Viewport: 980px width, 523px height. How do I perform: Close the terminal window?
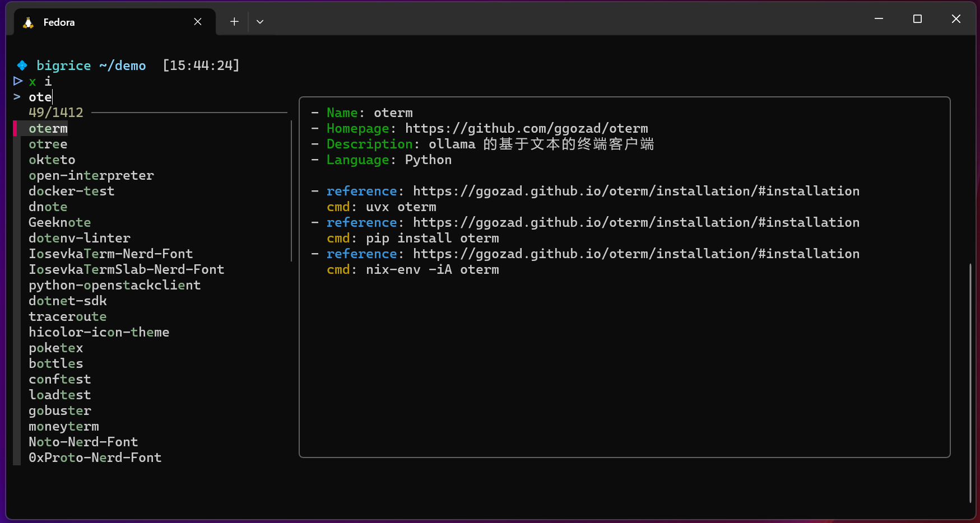[x=956, y=19]
